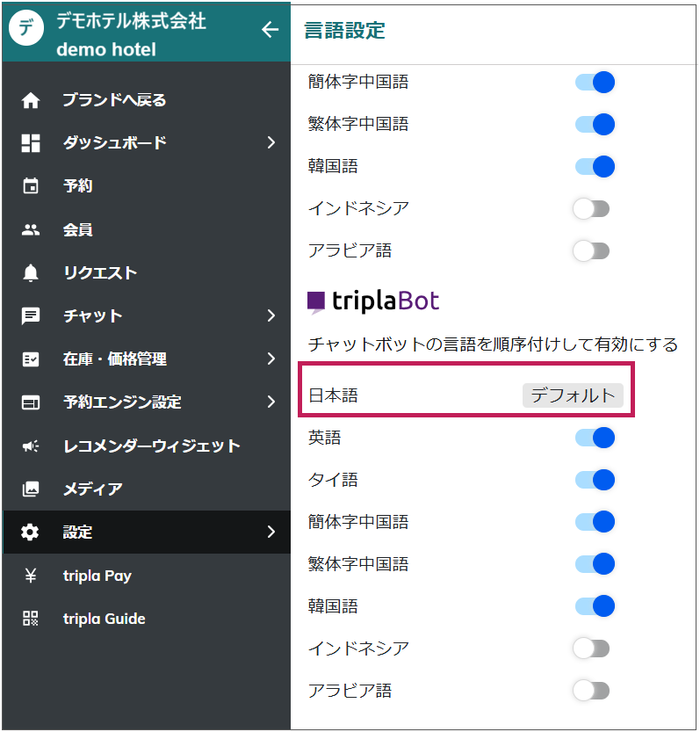Image resolution: width=700 pixels, height=732 pixels.
Task: Click the gear icon next to 設定
Action: pos(31,533)
